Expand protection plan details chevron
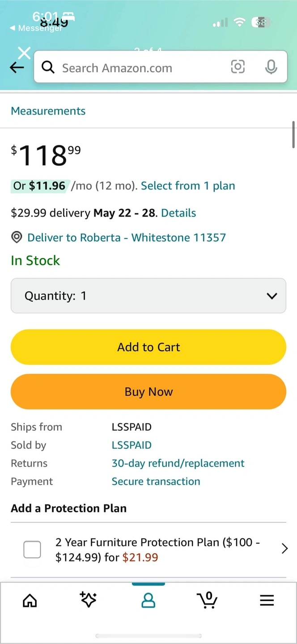The height and width of the screenshot is (644, 297). (x=284, y=549)
